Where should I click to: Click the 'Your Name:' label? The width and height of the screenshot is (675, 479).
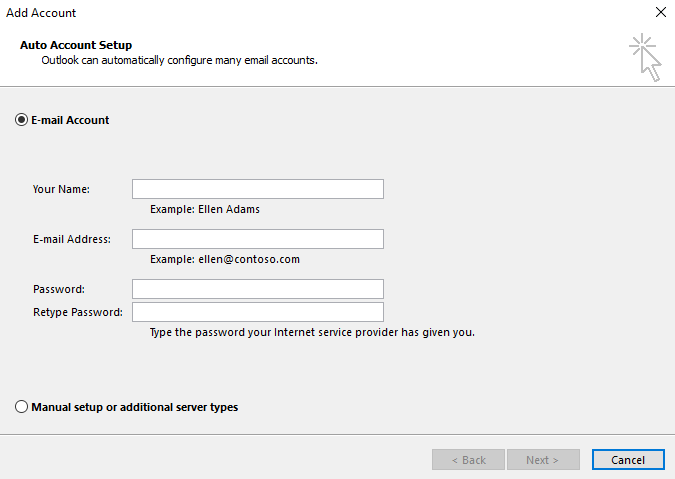[61, 189]
